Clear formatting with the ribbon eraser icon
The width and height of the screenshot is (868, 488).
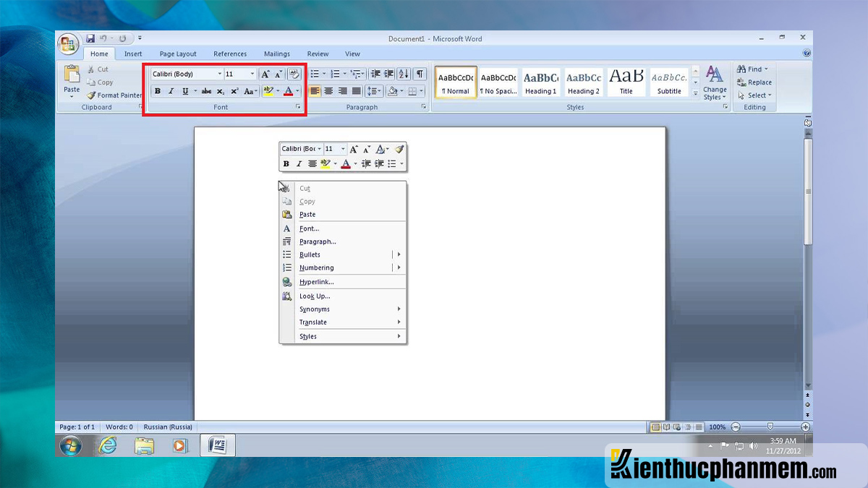pyautogui.click(x=294, y=74)
